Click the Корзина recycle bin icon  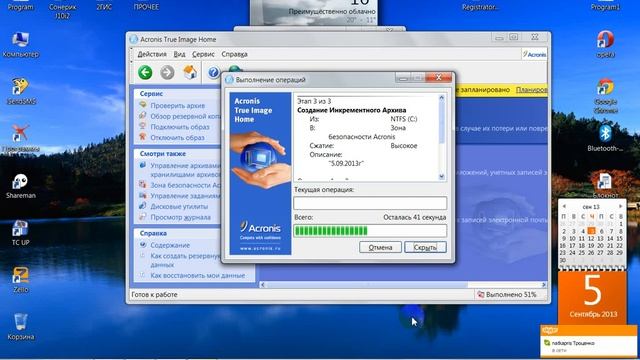(20, 327)
